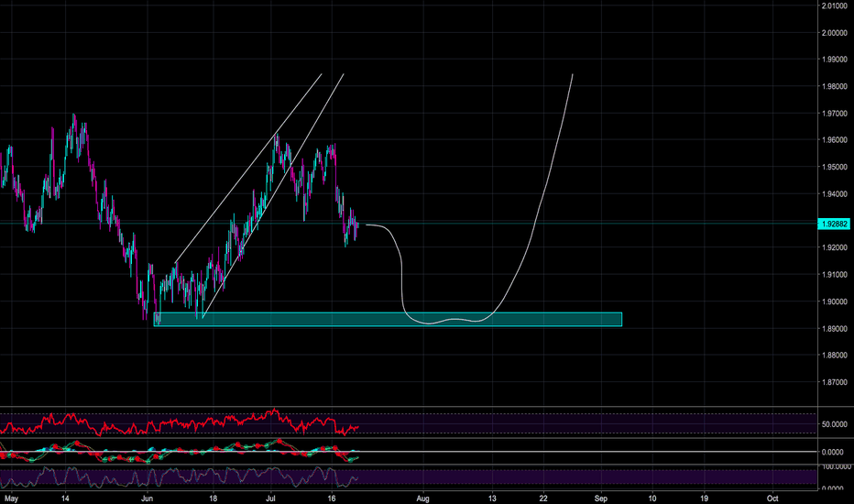Click the May label on time axis
854x504 pixels.
[11, 498]
